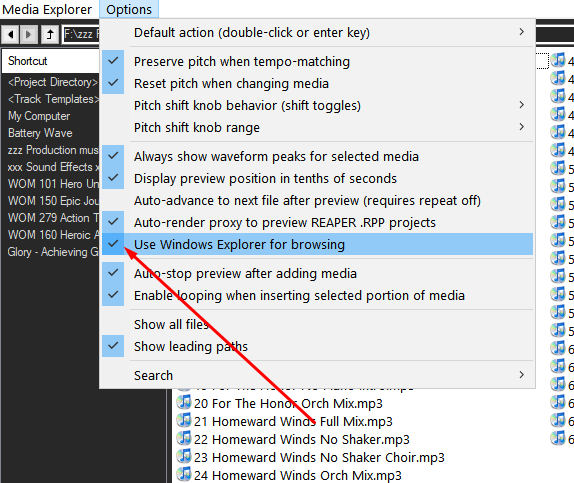Click music icon of 20 For The Honor
Screen dimensions: 574x483
tap(184, 402)
